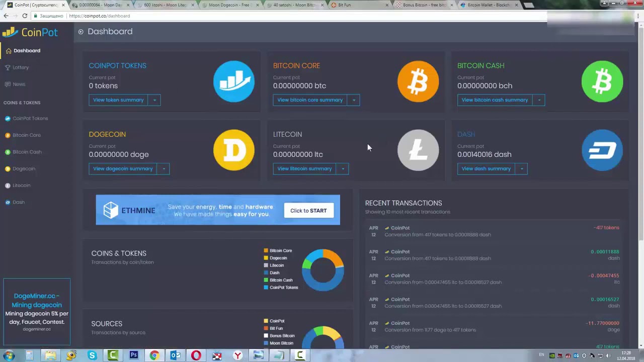The height and width of the screenshot is (362, 644).
Task: Click the CoinPot Tokens chart icon
Action: coord(234,81)
